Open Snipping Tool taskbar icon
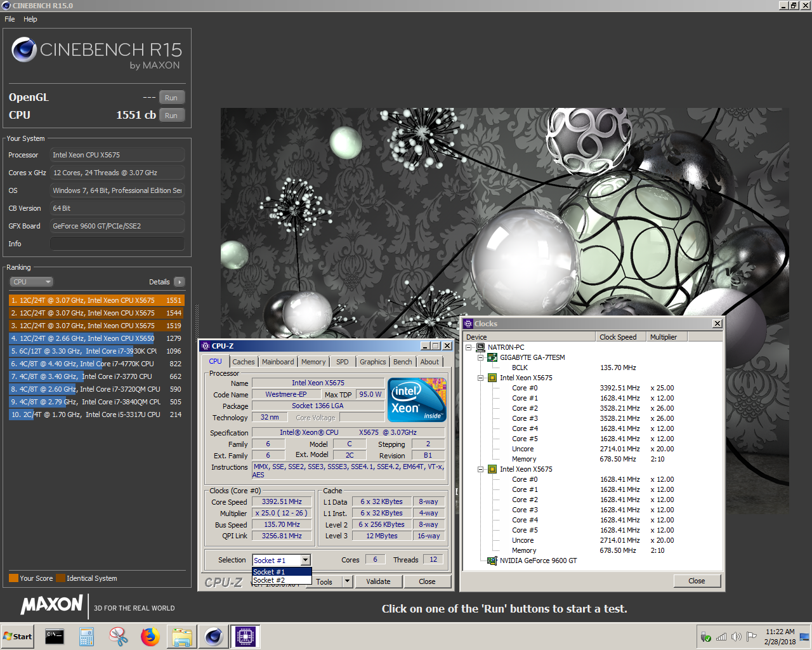The image size is (812, 650). (119, 636)
